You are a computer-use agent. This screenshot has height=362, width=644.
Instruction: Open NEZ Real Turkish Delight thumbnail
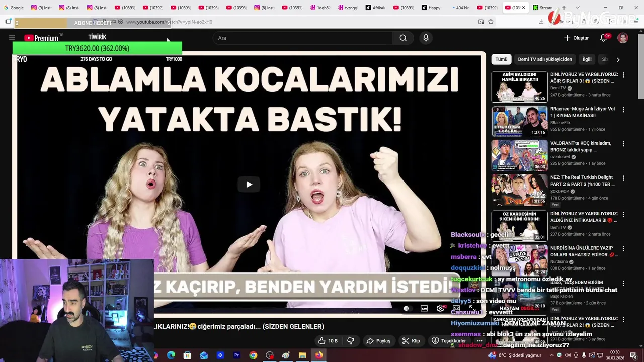(519, 190)
